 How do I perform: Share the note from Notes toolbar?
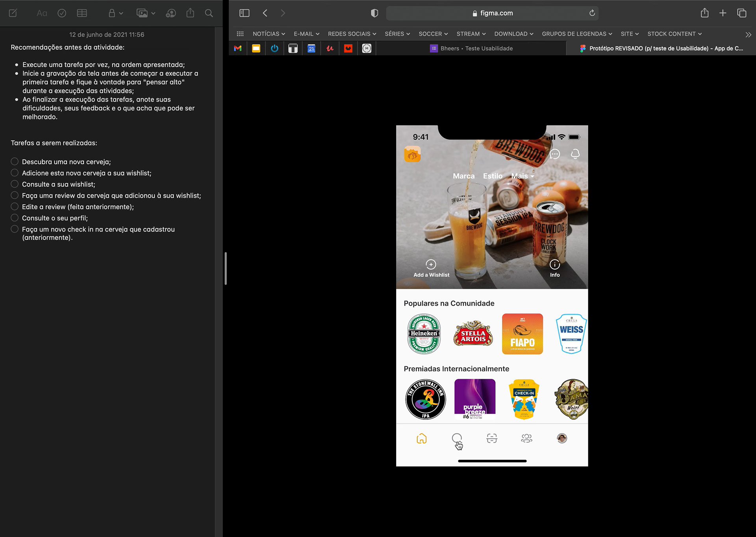pyautogui.click(x=190, y=13)
